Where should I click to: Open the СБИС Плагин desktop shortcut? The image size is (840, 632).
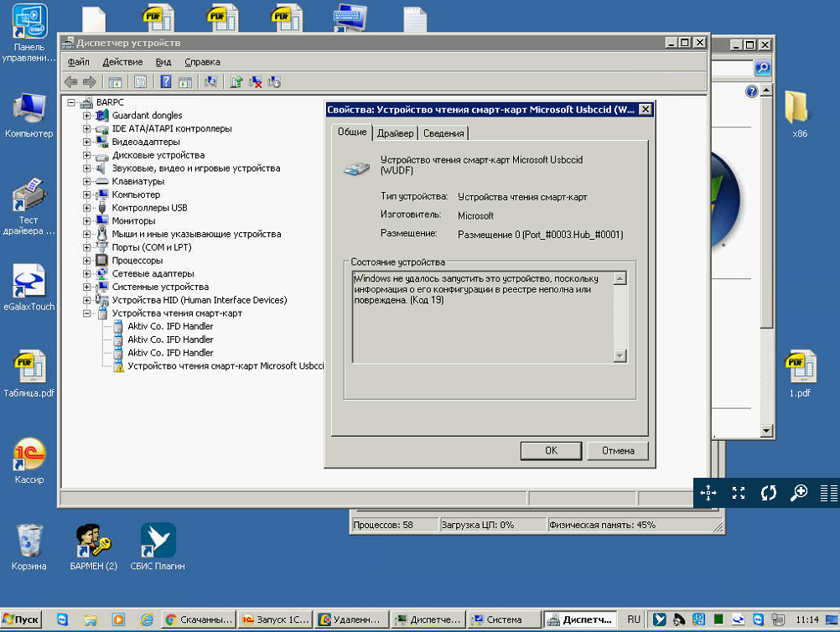click(x=158, y=547)
